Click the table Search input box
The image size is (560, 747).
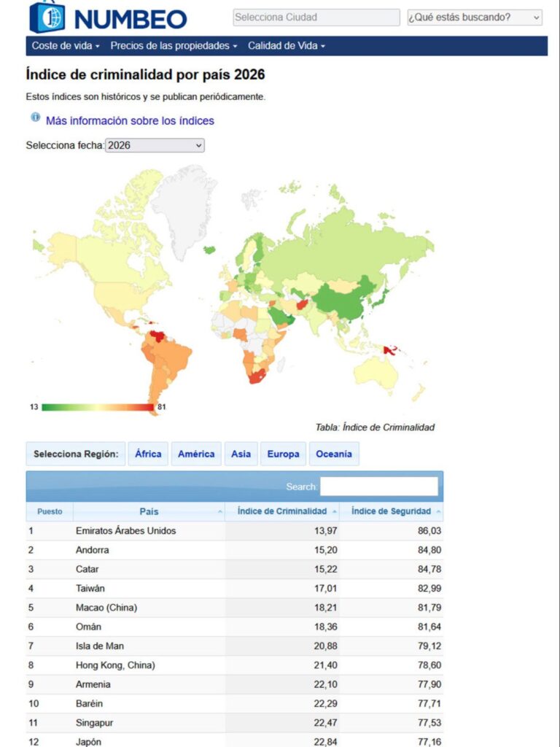pyautogui.click(x=378, y=487)
